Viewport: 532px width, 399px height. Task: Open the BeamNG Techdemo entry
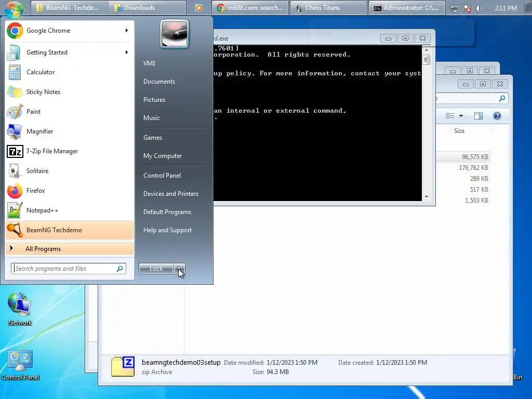[70, 230]
